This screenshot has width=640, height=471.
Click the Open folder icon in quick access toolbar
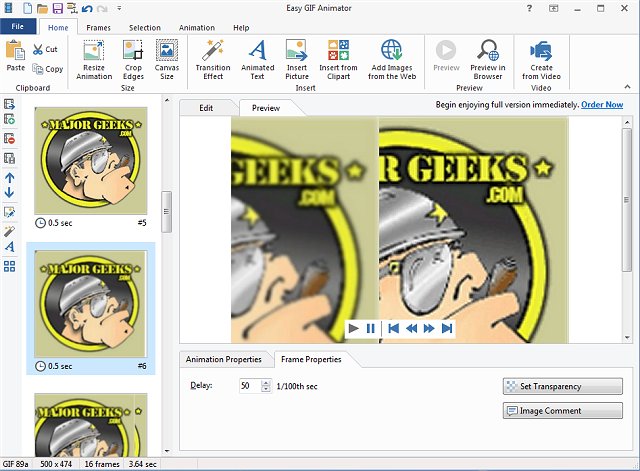tap(42, 8)
